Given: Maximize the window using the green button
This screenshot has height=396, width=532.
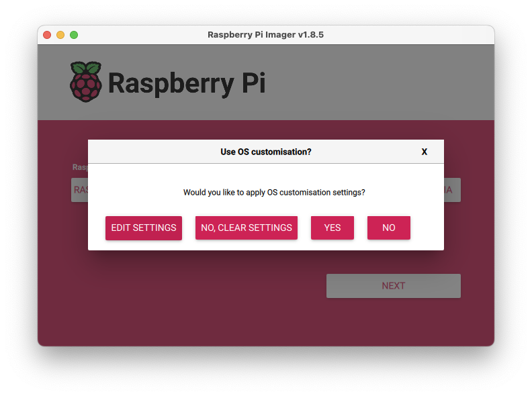Looking at the screenshot, I should [x=74, y=35].
